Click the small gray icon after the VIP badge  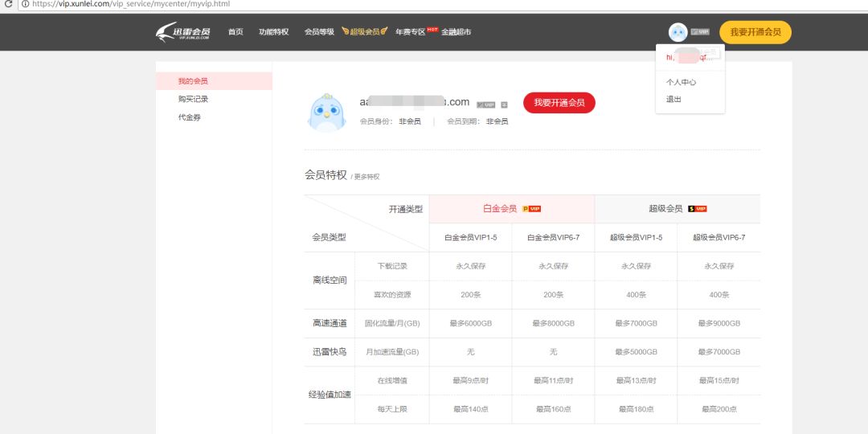pyautogui.click(x=504, y=104)
